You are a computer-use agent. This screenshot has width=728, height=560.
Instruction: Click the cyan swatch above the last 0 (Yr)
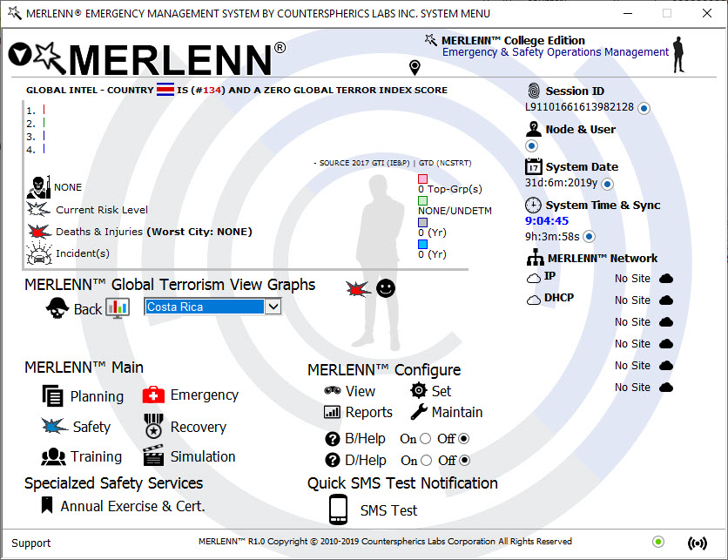pyautogui.click(x=422, y=244)
